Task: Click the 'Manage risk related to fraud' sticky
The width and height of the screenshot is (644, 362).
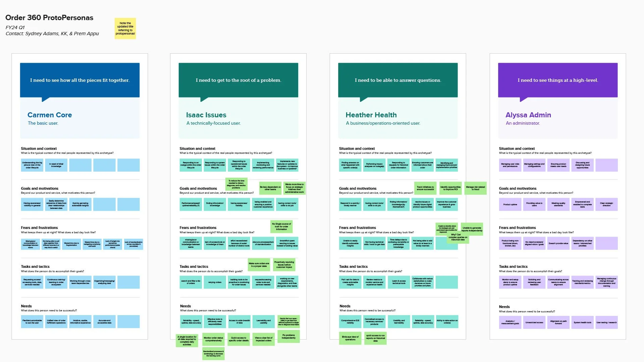Action: (475, 188)
